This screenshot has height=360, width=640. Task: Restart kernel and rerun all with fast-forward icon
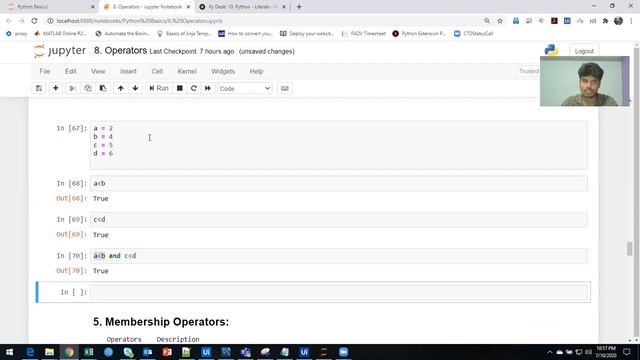pos(208,88)
